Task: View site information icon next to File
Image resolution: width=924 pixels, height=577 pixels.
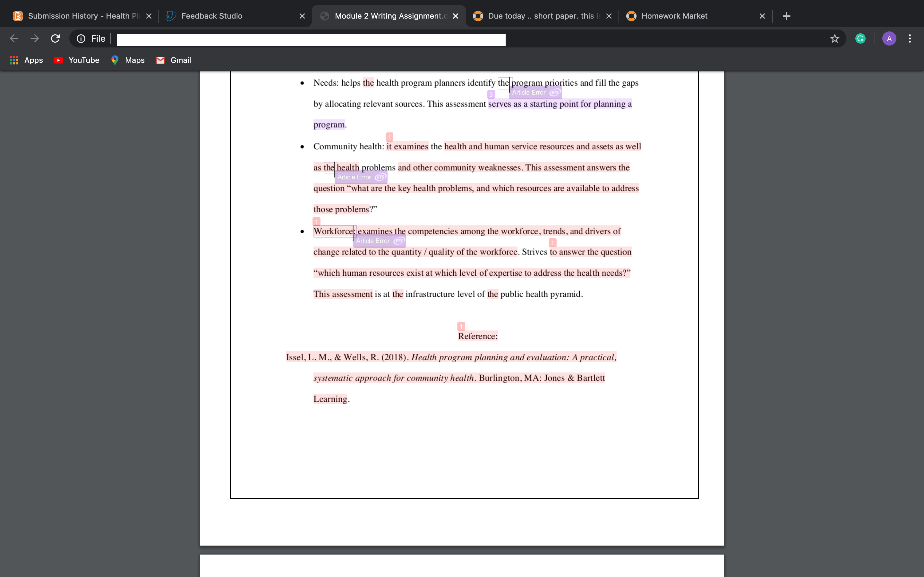Action: pos(81,38)
